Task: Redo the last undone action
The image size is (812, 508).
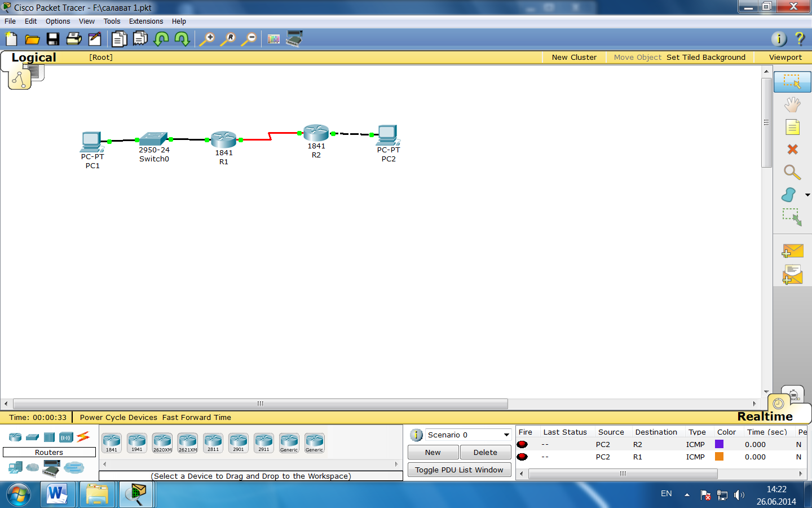Action: click(x=182, y=39)
